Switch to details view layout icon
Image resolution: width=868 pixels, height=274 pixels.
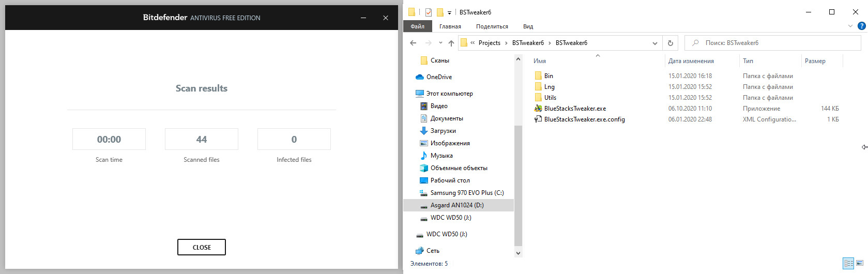point(848,263)
